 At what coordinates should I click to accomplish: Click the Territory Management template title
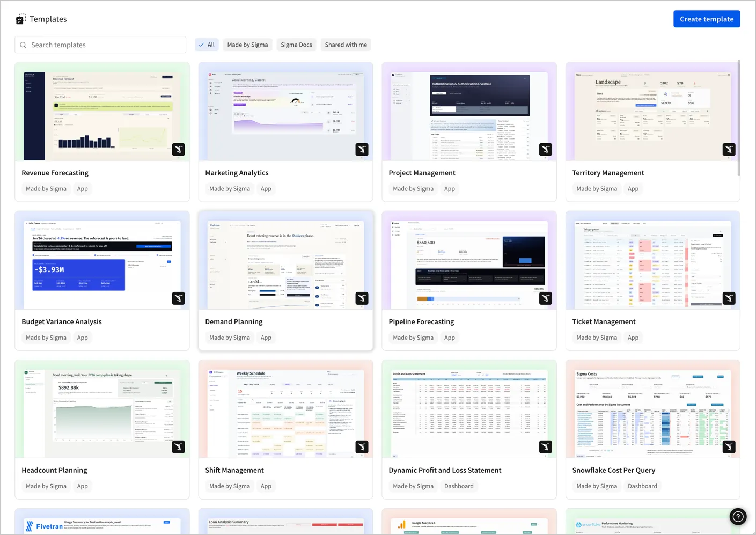[608, 173]
